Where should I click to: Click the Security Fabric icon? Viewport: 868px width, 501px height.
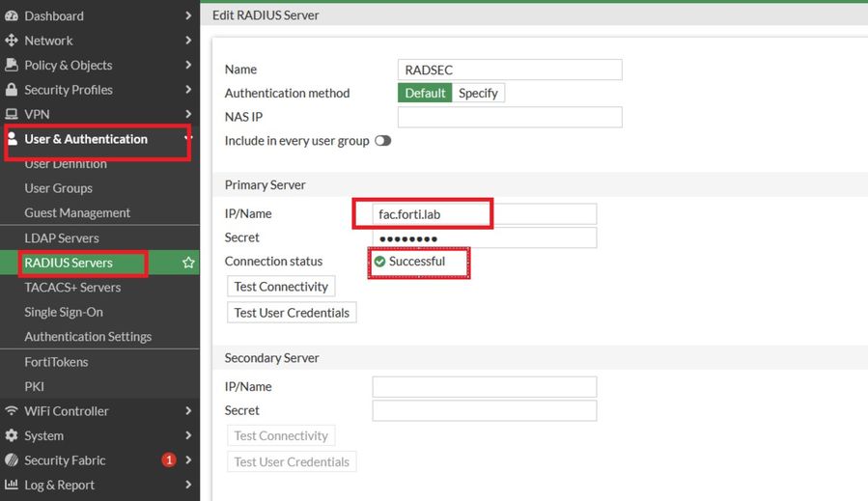click(x=11, y=460)
